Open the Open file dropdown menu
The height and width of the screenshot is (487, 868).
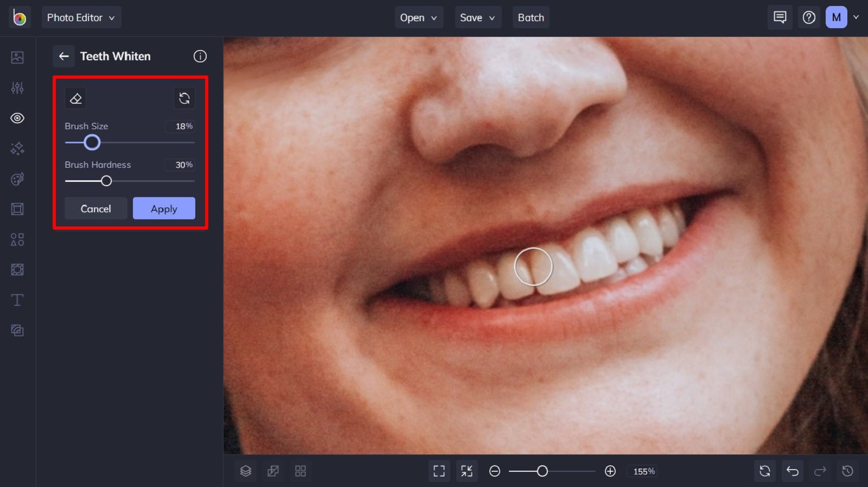coord(418,17)
